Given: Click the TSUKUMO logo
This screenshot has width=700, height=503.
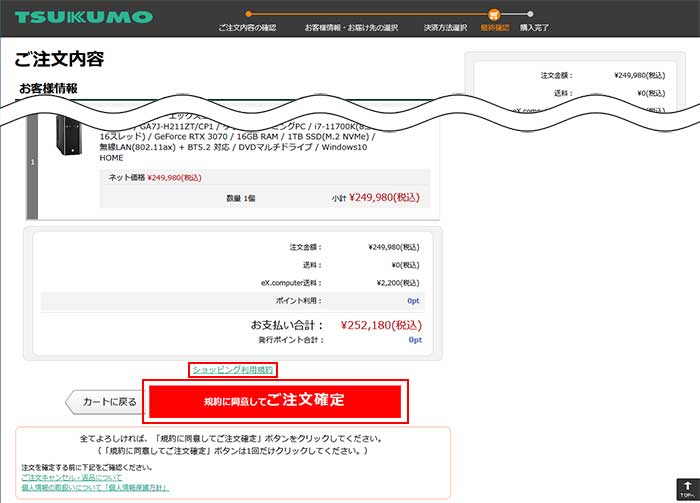Looking at the screenshot, I should tap(83, 17).
